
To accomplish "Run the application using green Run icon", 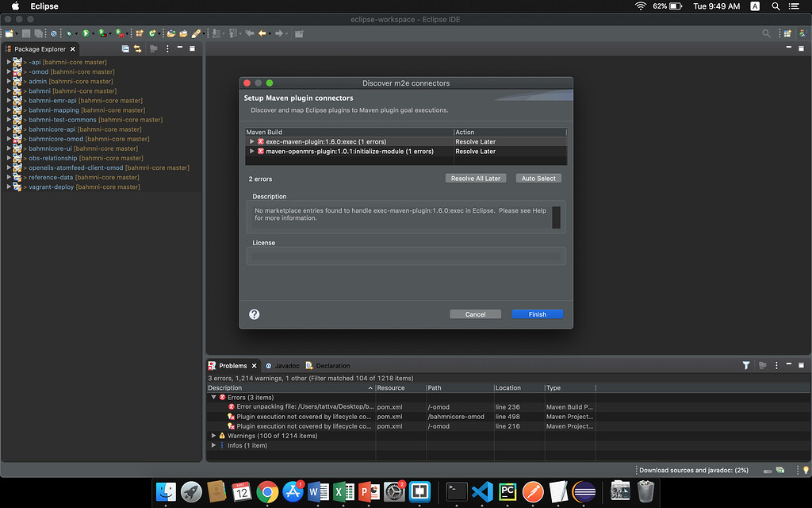I will pos(85,33).
